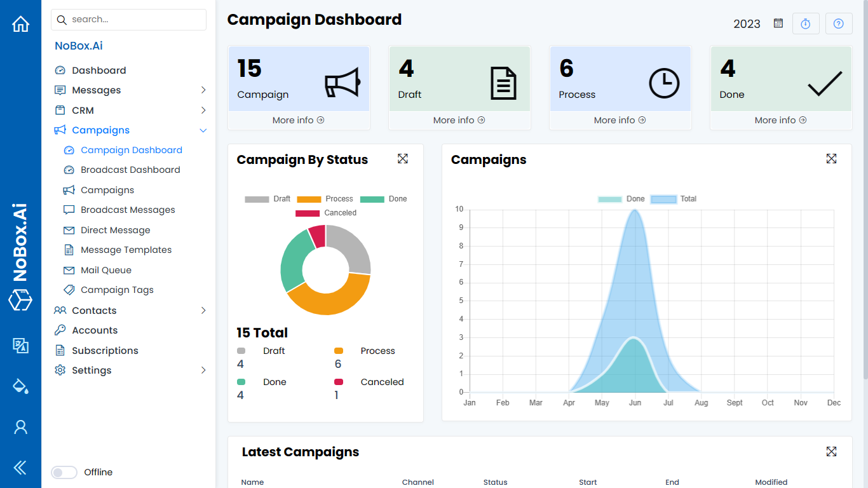Viewport: 868px width, 488px height.
Task: Maximize the Campaign By Status panel
Action: (x=402, y=159)
